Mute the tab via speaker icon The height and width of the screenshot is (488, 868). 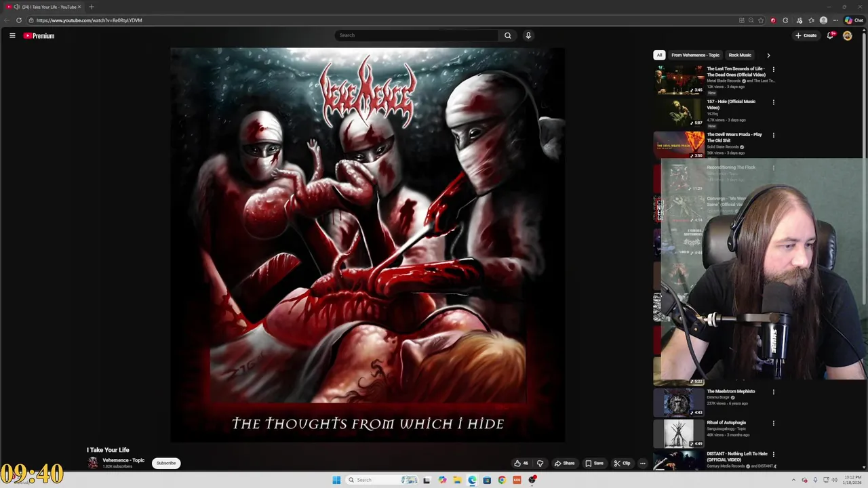16,7
